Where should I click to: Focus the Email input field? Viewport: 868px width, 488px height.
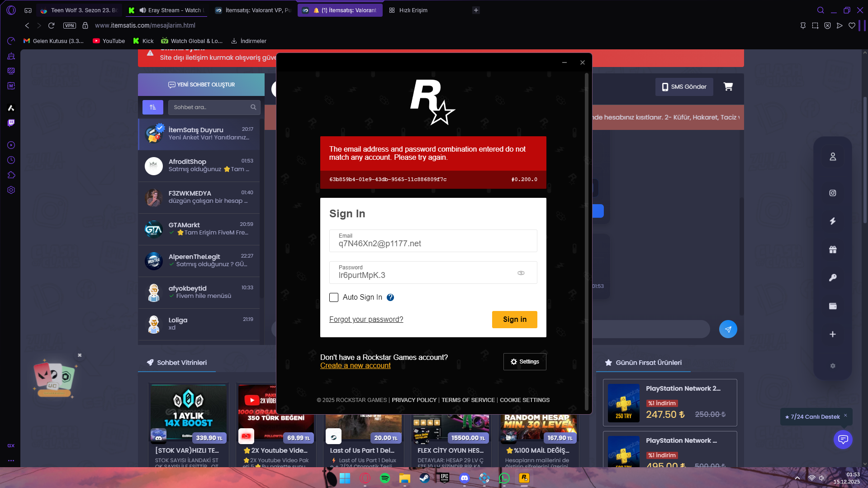tap(433, 241)
